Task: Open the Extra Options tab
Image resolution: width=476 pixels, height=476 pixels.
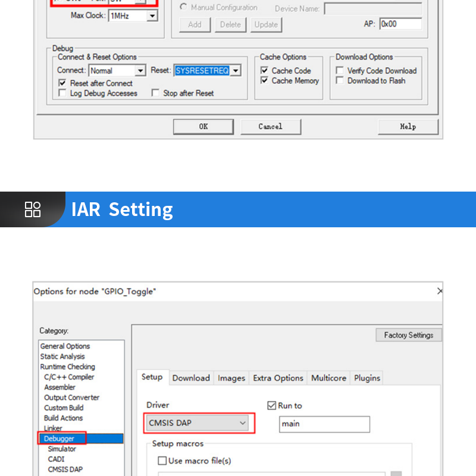Action: point(278,378)
